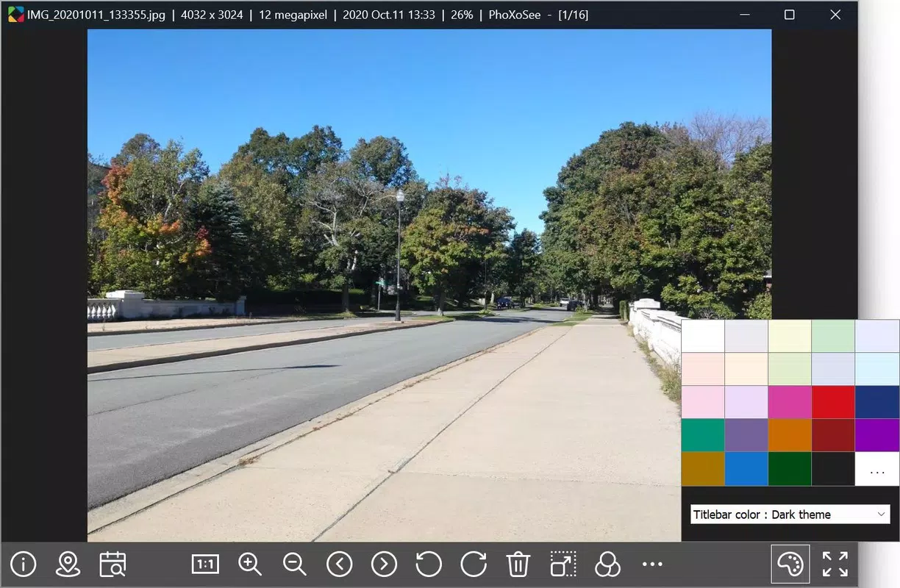Maximize the PhoXoSee window
This screenshot has width=900, height=588.
789,15
